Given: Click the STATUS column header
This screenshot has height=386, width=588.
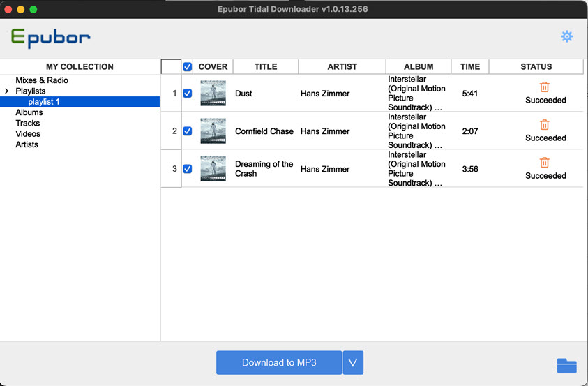Looking at the screenshot, I should click(536, 67).
